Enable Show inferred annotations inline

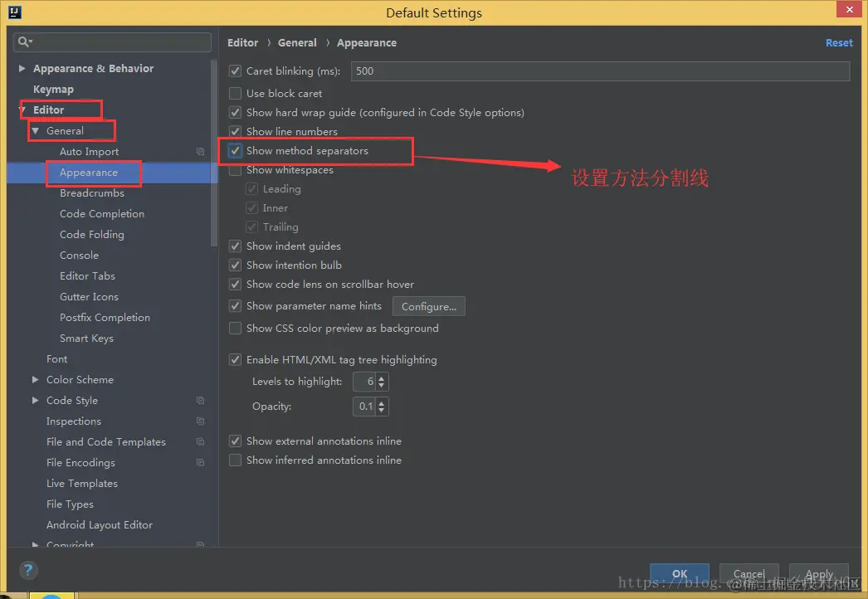coord(236,460)
